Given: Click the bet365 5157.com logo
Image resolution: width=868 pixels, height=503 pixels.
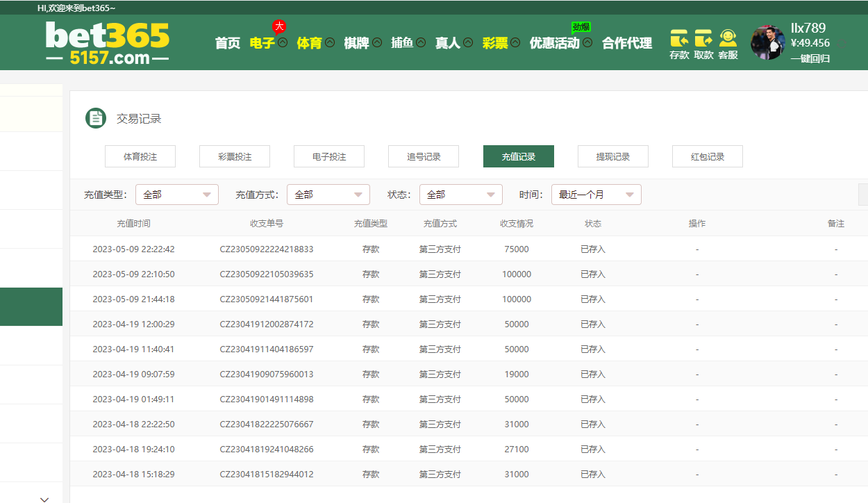Looking at the screenshot, I should [x=108, y=43].
